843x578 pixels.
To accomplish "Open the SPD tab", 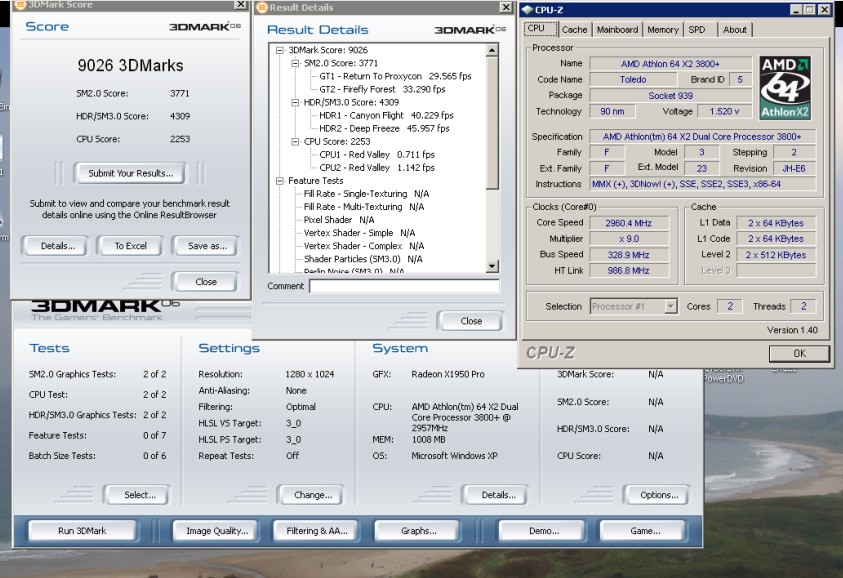I will (x=697, y=30).
